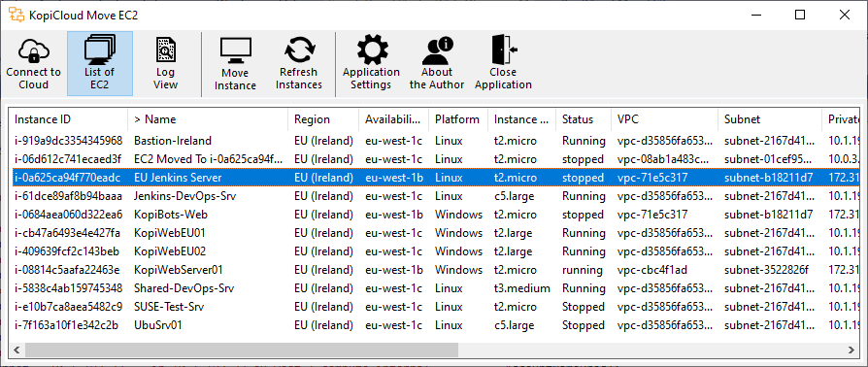Image resolution: width=868 pixels, height=367 pixels.
Task: Click subnet-3522826f subnet cell
Action: [x=766, y=270]
